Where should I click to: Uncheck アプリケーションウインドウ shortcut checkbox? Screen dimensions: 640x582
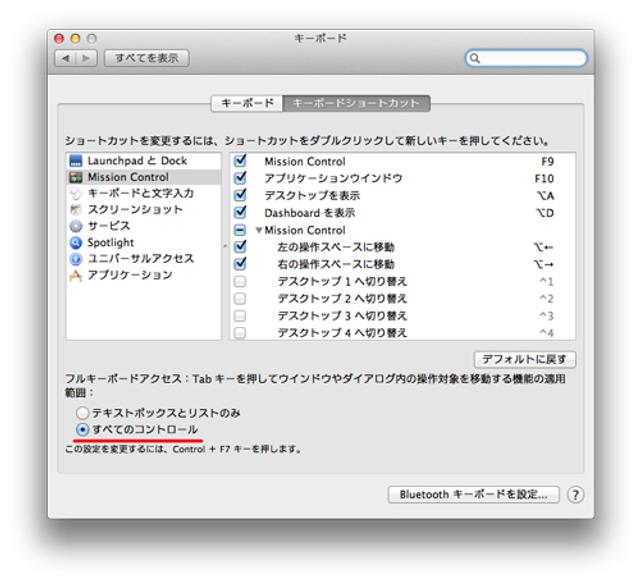click(x=240, y=178)
